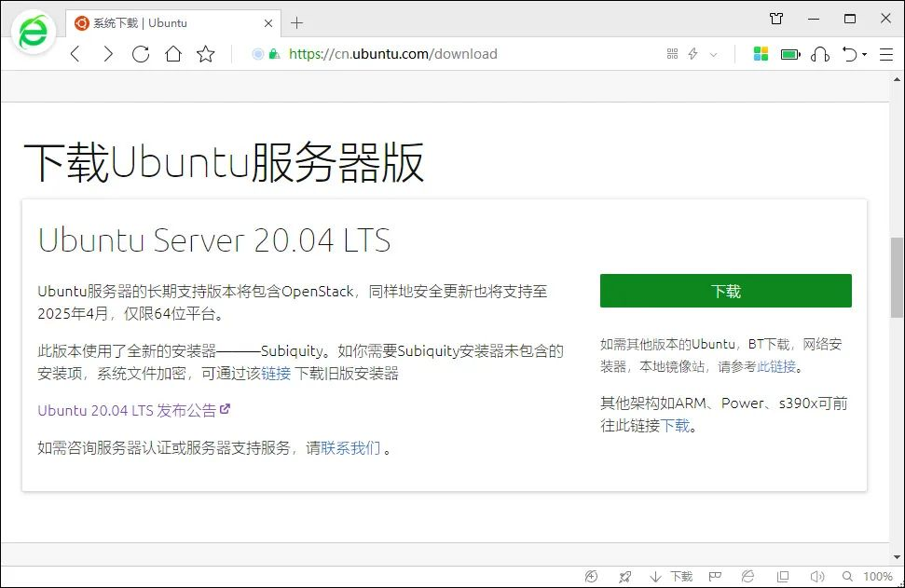The width and height of the screenshot is (905, 588).
Task: Open the 链接 link for old installer
Action: [x=276, y=374]
